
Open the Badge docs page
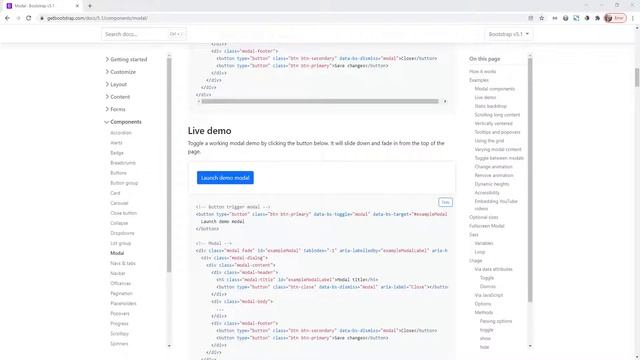tap(117, 153)
